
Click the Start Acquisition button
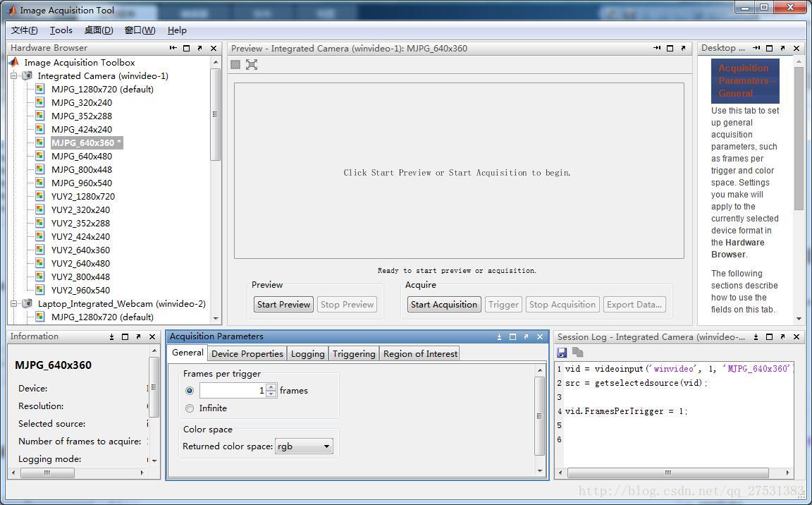pyautogui.click(x=444, y=305)
